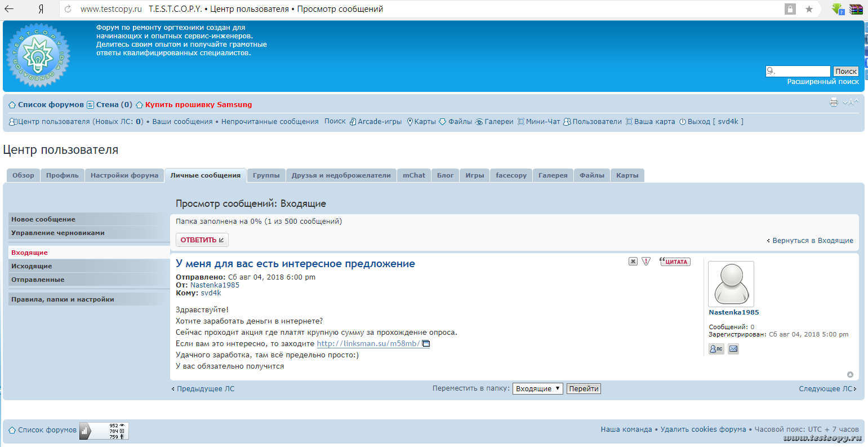Image resolution: width=868 pixels, height=447 pixels.
Task: Click the green download arrow extension icon
Action: (x=838, y=9)
